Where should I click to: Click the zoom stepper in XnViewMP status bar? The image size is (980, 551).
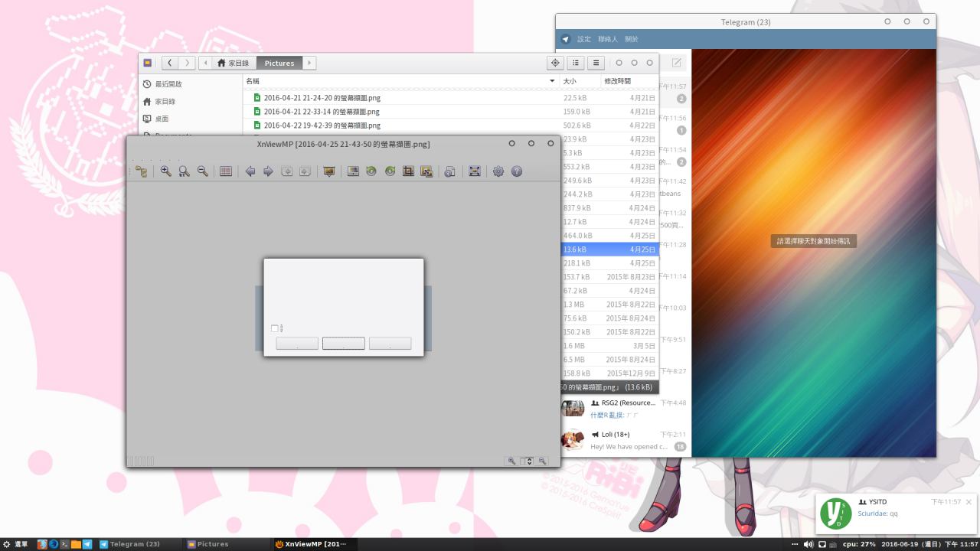[528, 461]
